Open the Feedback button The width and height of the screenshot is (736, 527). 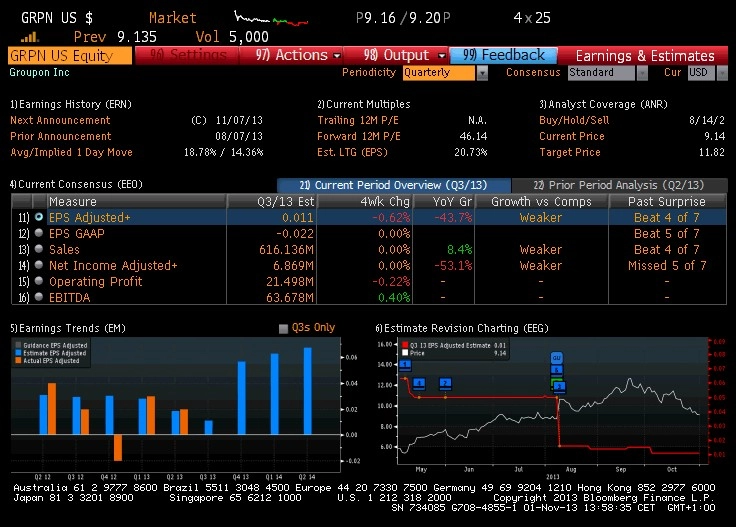(x=503, y=55)
